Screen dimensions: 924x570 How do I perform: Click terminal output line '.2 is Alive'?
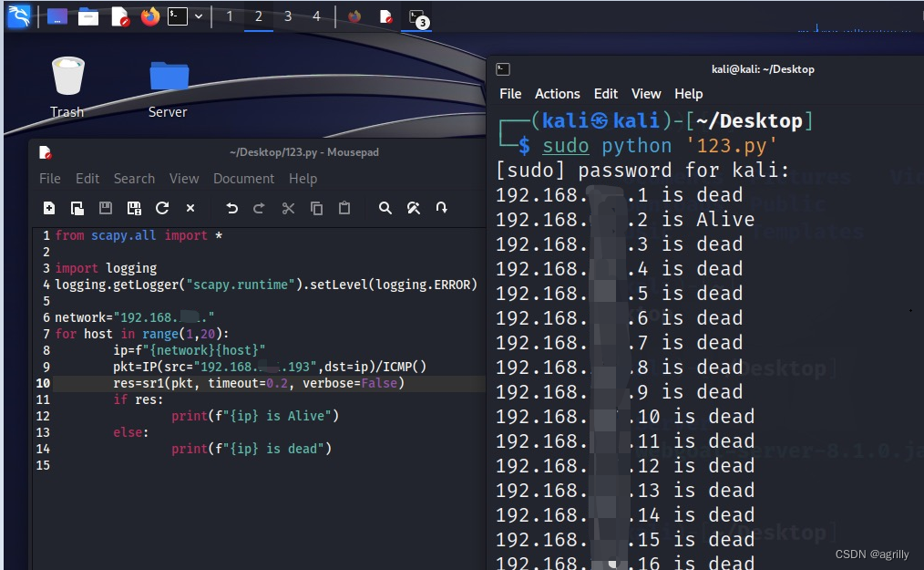point(624,220)
